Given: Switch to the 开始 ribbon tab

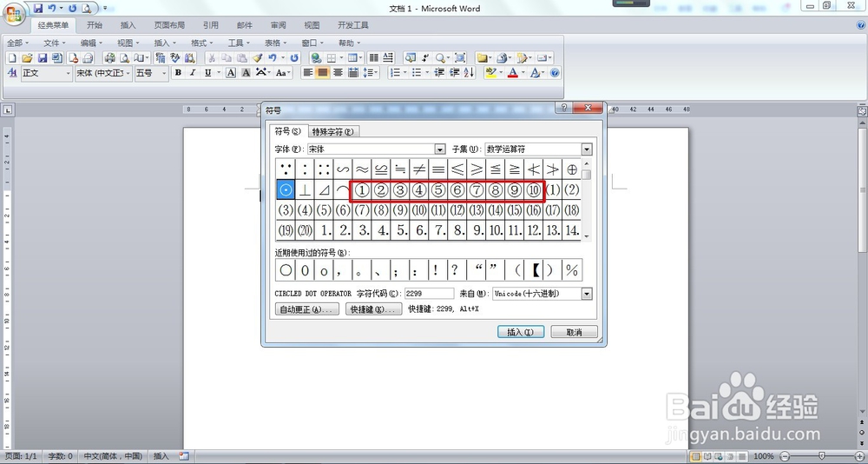Looking at the screenshot, I should (95, 25).
